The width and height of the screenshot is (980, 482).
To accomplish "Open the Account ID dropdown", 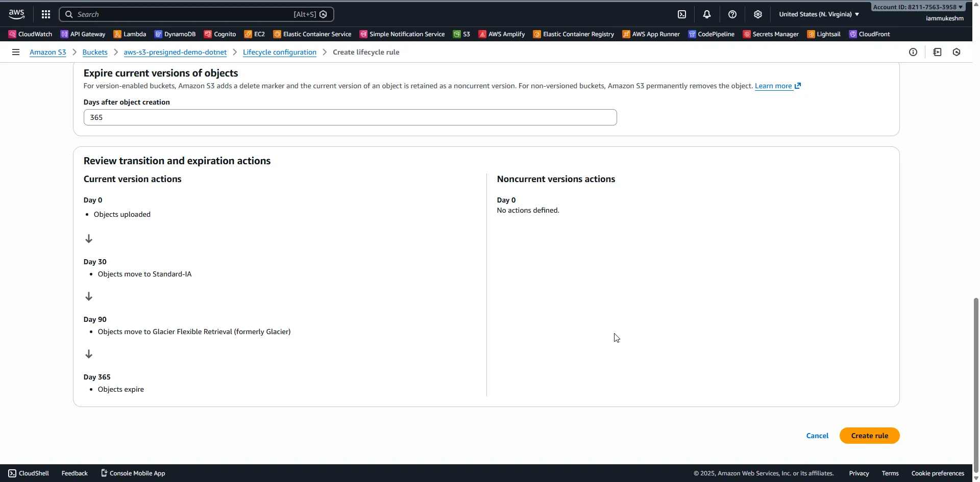I will tap(917, 7).
